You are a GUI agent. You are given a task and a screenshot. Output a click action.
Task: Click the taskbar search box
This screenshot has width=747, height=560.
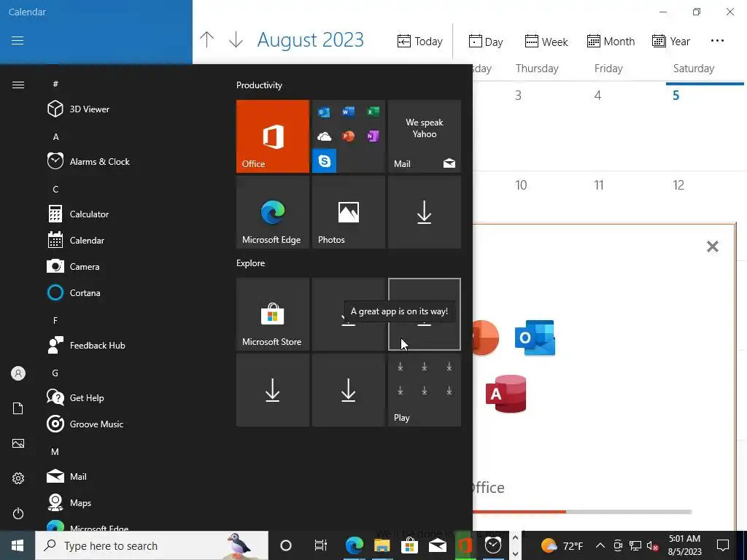(152, 545)
